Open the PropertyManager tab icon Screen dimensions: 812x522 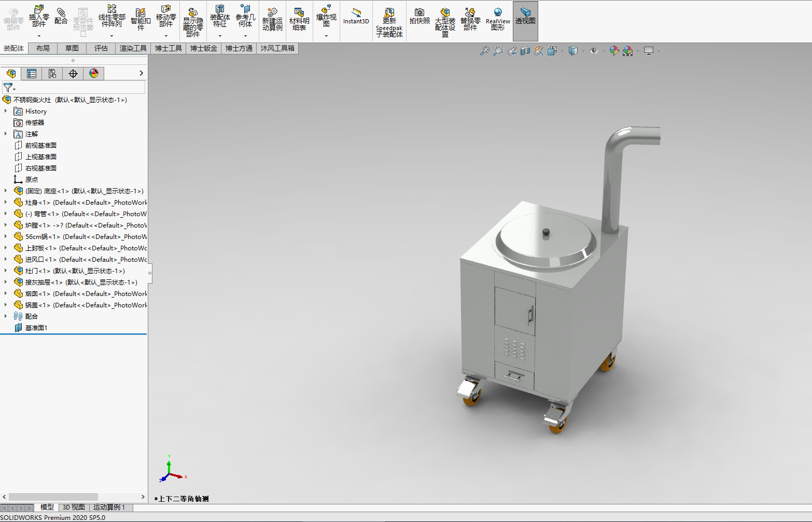[x=32, y=74]
